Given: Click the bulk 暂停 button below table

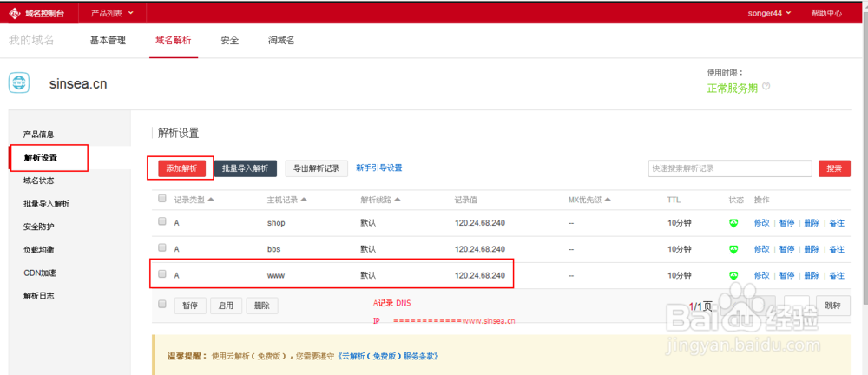Looking at the screenshot, I should [190, 306].
